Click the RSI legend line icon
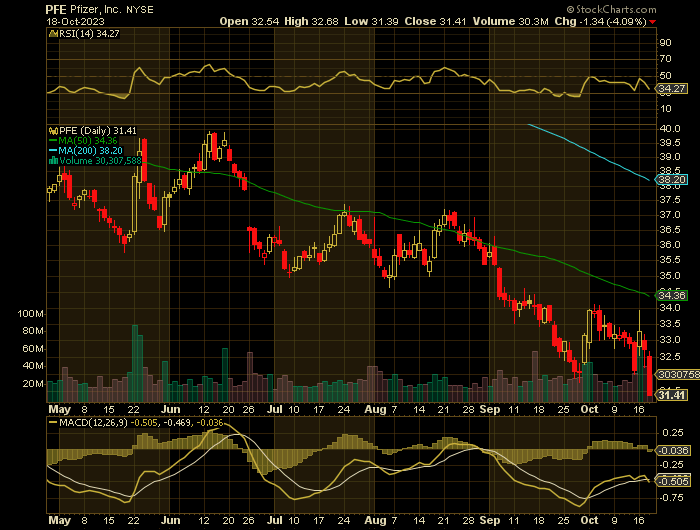This screenshot has height=530, width=700. (x=53, y=33)
